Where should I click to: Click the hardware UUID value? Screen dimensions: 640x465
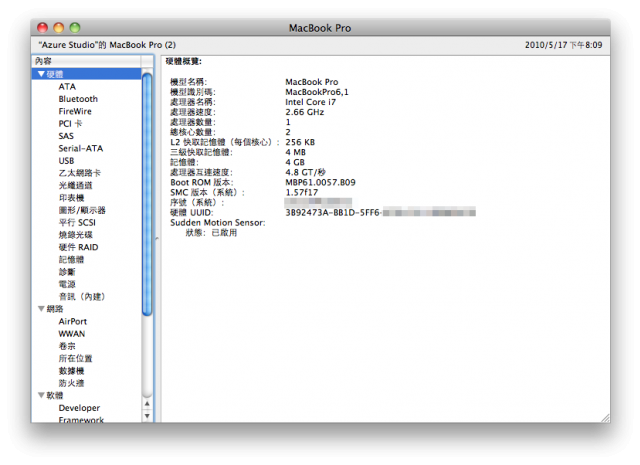[380, 212]
